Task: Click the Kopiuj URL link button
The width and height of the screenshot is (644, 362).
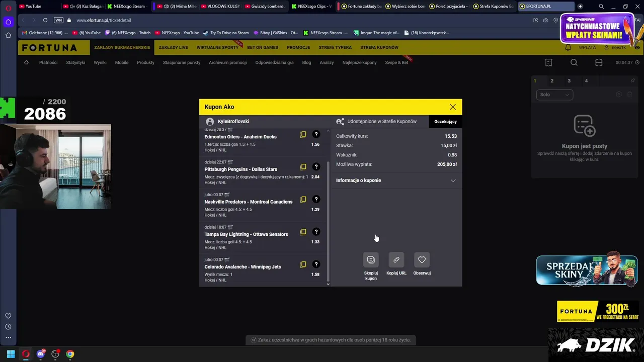Action: tap(396, 260)
